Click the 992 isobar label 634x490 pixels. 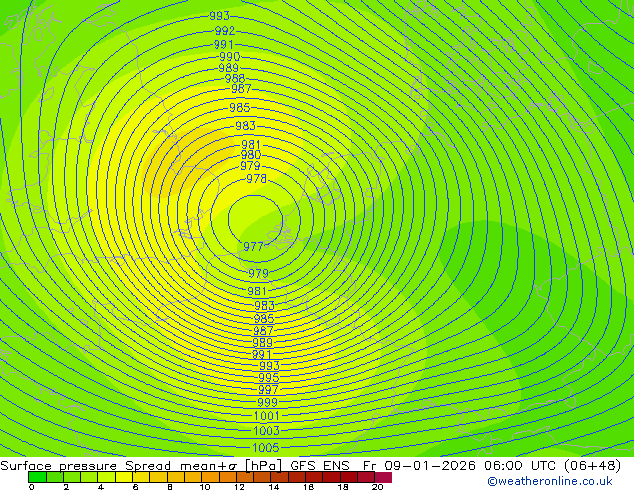pyautogui.click(x=225, y=31)
